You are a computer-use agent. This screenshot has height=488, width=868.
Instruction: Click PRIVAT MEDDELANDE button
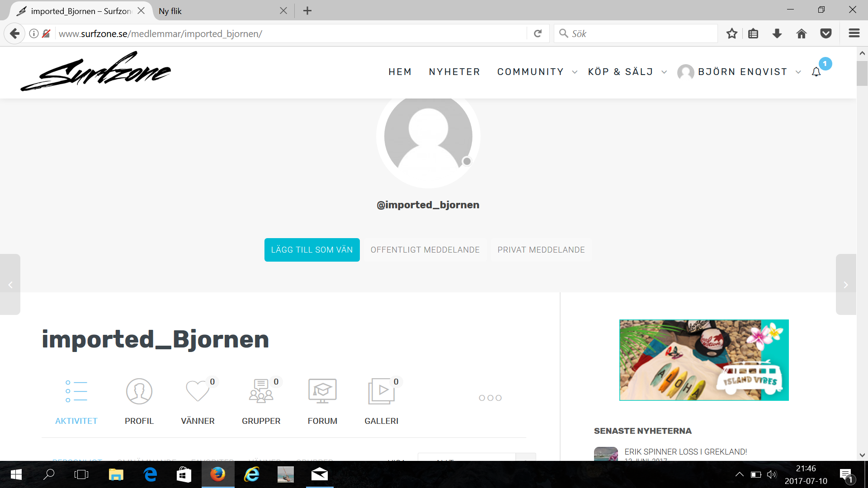point(541,250)
